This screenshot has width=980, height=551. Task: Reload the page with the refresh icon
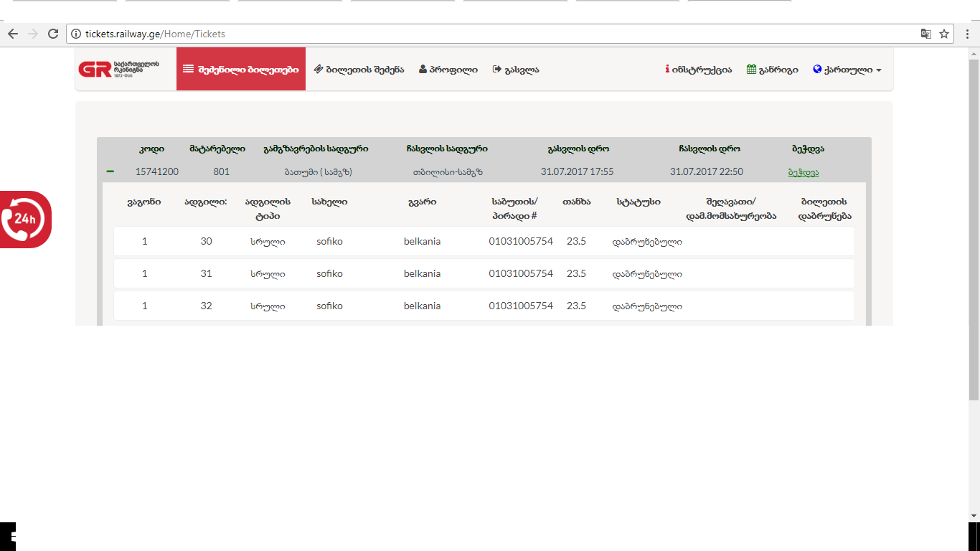tap(52, 34)
